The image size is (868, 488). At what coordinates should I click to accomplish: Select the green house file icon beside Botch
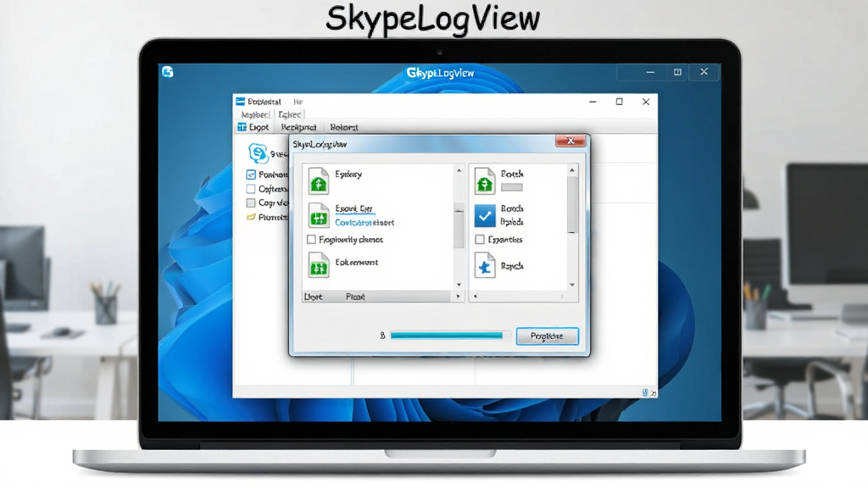[484, 180]
